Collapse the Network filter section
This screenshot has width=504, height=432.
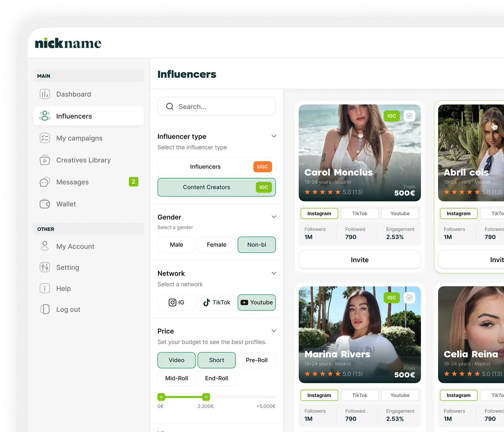click(x=274, y=273)
